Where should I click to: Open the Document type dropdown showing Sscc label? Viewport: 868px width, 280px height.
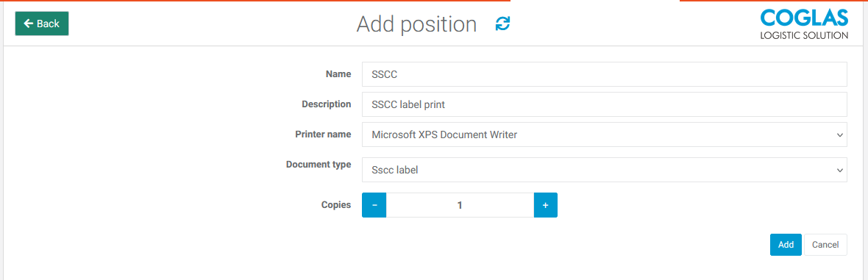pyautogui.click(x=605, y=170)
